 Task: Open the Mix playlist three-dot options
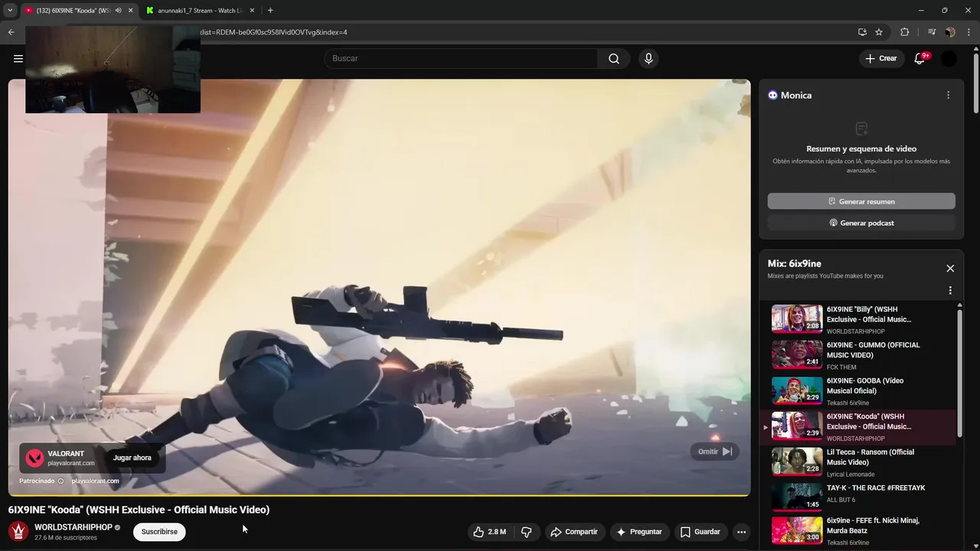950,291
